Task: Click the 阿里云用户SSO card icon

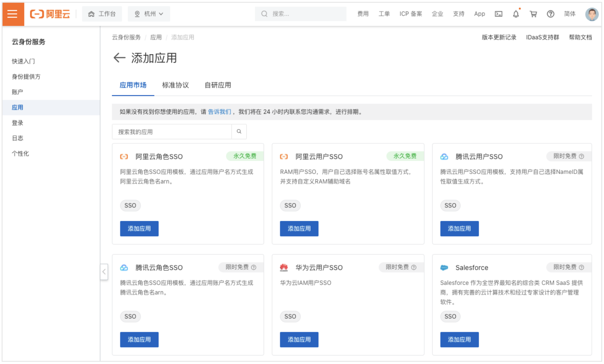Action: 284,157
